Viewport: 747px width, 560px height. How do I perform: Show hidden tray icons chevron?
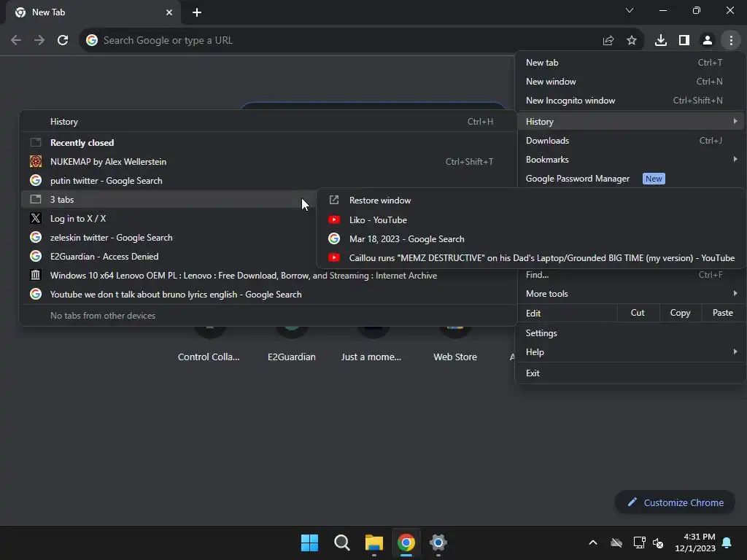593,542
